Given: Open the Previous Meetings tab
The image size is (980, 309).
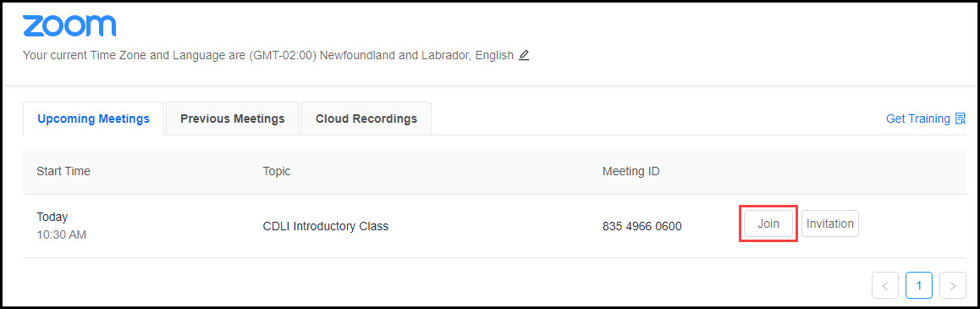Looking at the screenshot, I should tap(233, 119).
